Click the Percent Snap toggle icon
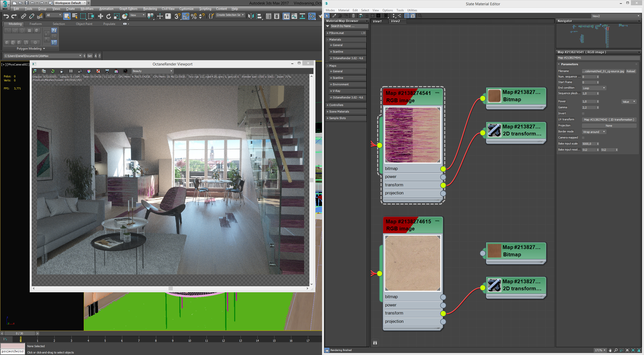Image resolution: width=644 pixels, height=355 pixels. pyautogui.click(x=194, y=16)
